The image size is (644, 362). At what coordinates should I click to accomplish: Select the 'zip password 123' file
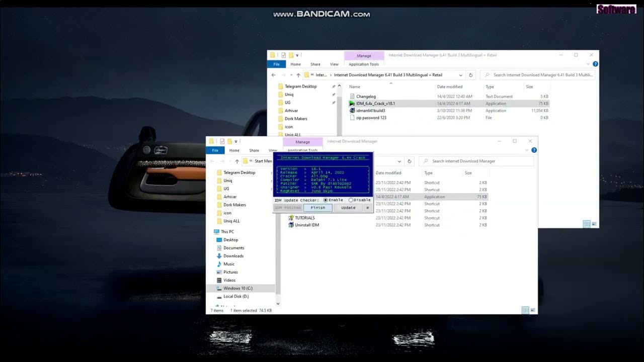click(371, 118)
